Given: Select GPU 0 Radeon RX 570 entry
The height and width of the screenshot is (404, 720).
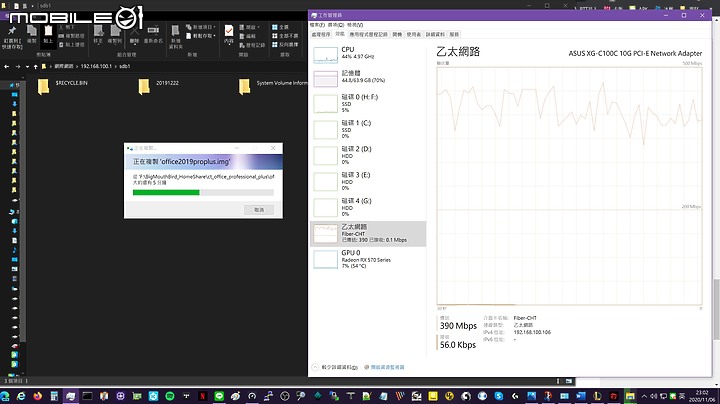Looking at the screenshot, I should tap(368, 259).
